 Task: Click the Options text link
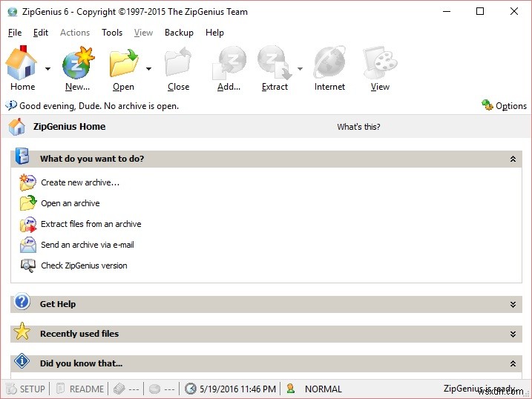coord(511,106)
